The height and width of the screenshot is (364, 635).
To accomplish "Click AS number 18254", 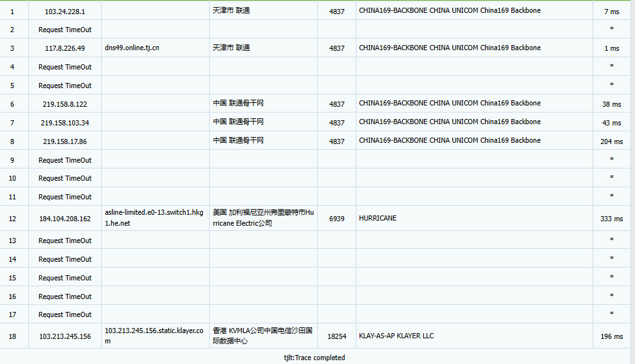I will [x=336, y=336].
